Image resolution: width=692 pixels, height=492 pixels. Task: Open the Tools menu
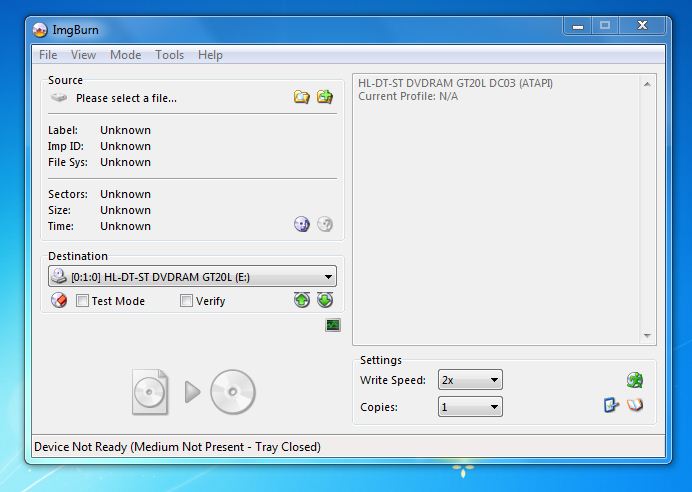(169, 55)
